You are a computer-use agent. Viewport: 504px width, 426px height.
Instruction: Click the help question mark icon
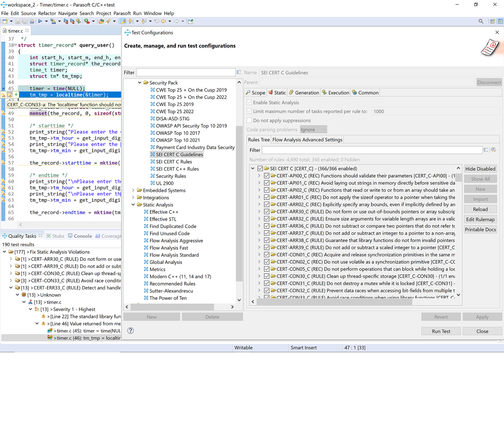(130, 330)
